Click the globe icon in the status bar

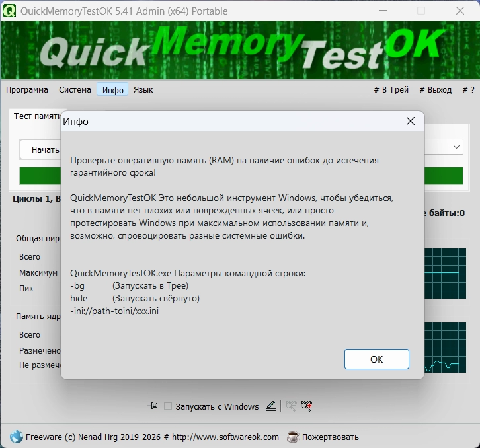coord(17,437)
